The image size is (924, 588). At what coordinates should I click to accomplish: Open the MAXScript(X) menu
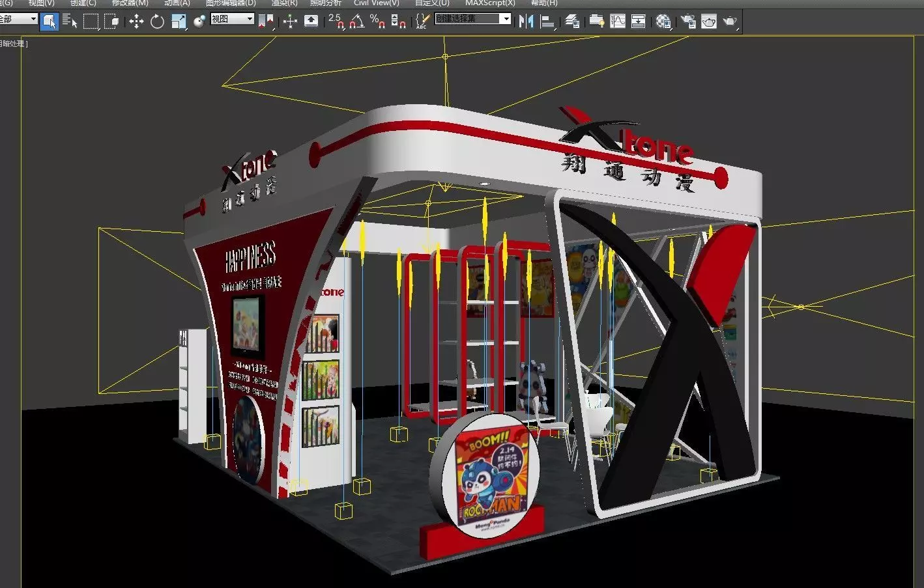pyautogui.click(x=490, y=3)
